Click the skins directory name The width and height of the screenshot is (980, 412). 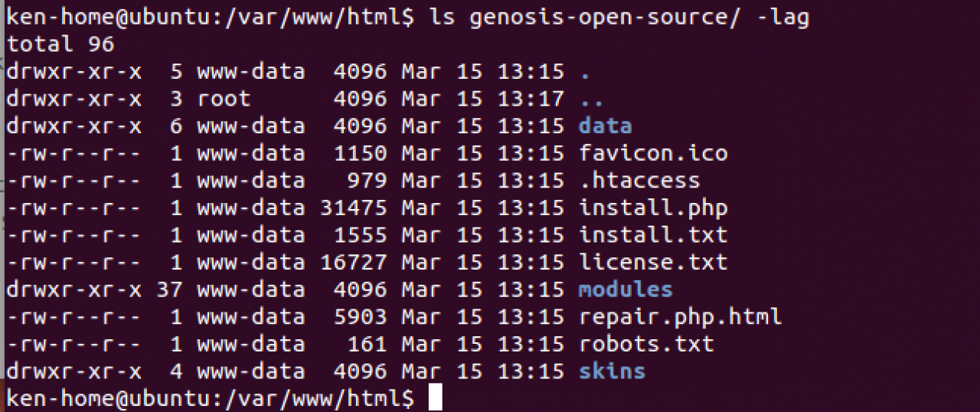[x=612, y=371]
